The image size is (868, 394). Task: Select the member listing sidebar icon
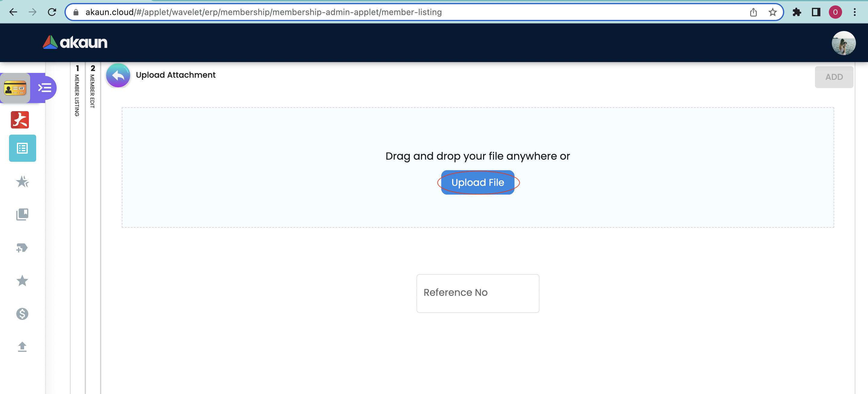23,148
